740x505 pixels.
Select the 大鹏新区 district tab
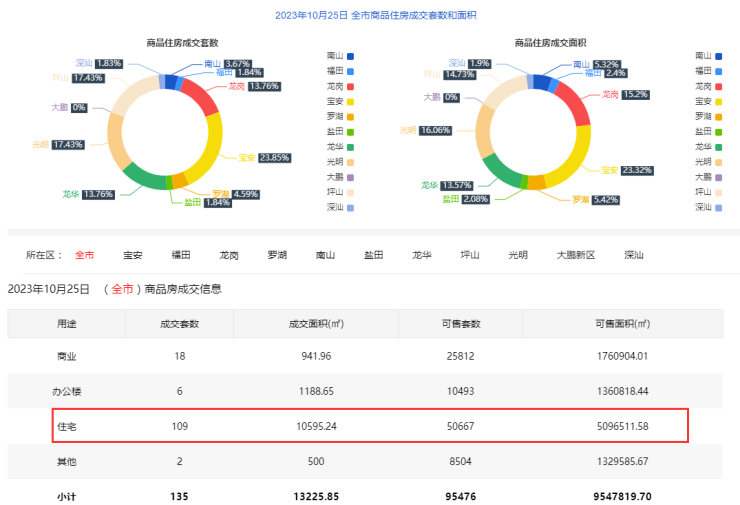576,255
